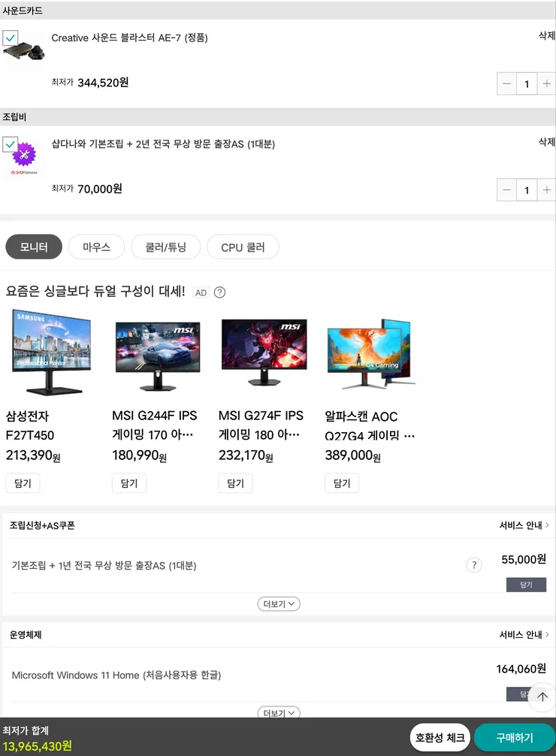Click the scroll-to-top arrow icon
The width and height of the screenshot is (556, 756).
(542, 696)
